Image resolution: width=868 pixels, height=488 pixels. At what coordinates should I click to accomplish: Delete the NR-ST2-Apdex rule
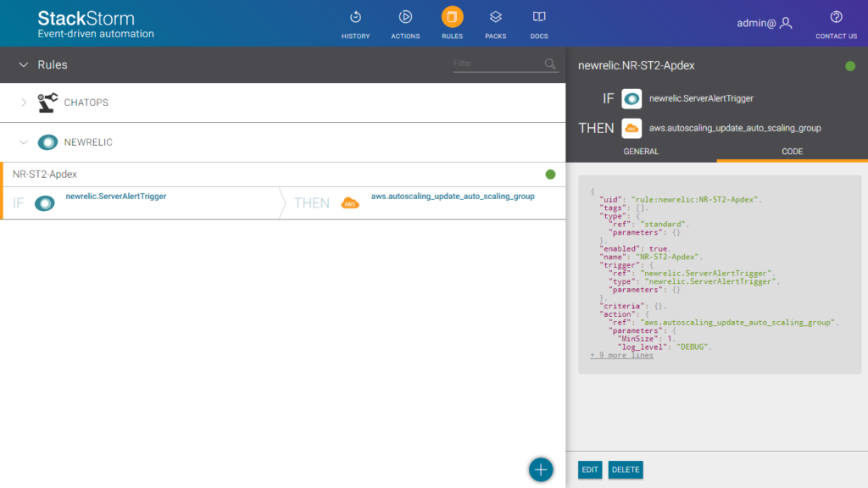tap(626, 469)
